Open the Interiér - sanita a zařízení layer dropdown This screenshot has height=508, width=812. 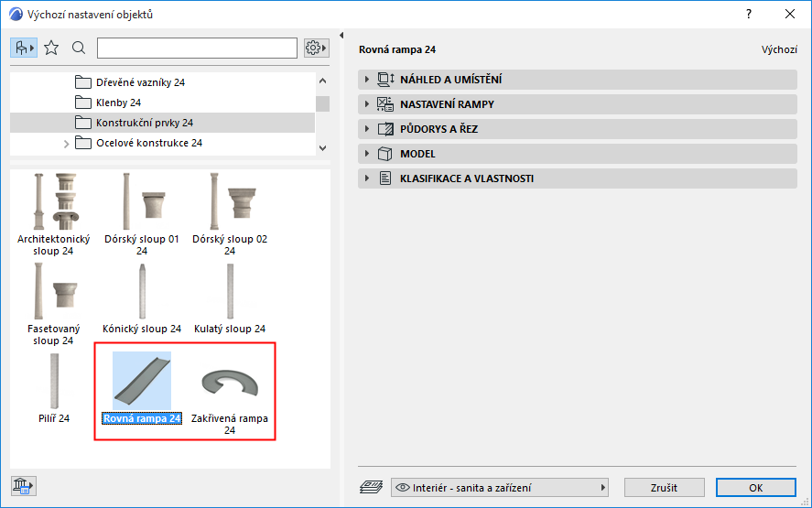[500, 488]
